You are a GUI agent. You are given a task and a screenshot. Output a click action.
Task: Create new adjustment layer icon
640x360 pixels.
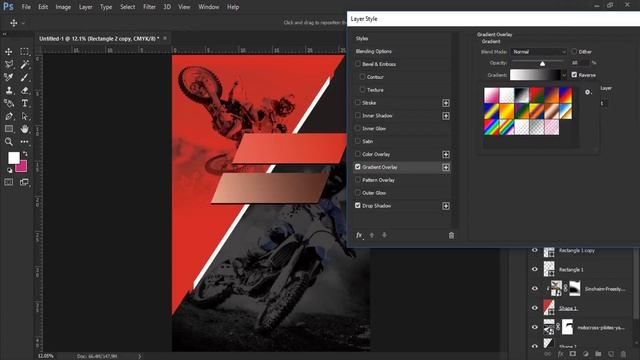[x=585, y=354]
